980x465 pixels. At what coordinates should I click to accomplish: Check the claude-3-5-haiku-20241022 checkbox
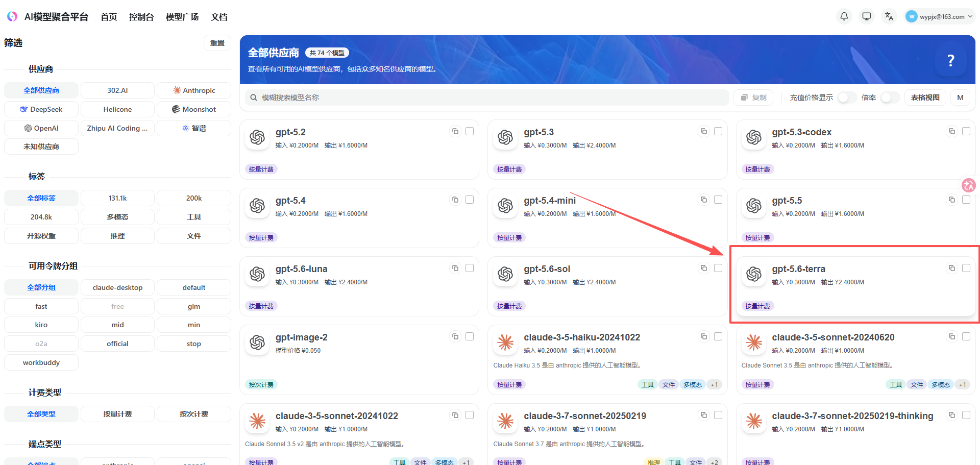coord(718,336)
